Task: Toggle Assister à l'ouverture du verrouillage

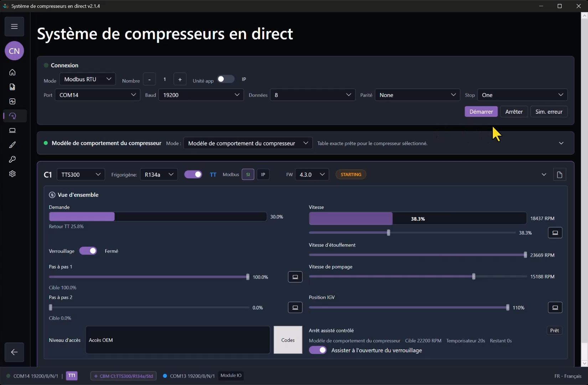Action: [x=318, y=350]
